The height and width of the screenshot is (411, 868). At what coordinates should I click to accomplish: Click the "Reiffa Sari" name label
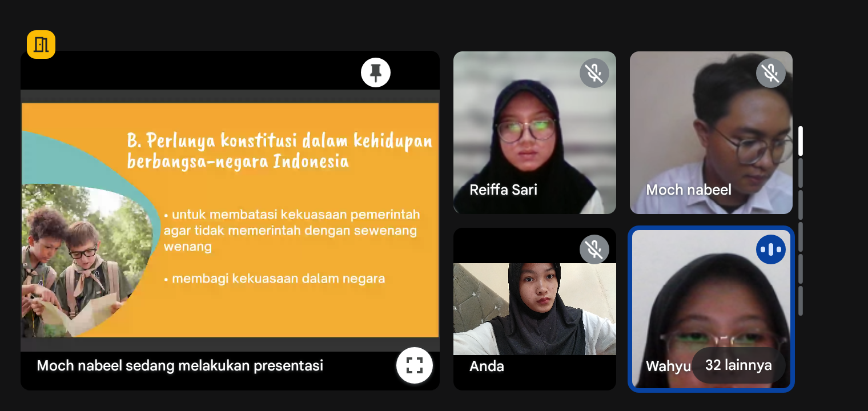(503, 190)
